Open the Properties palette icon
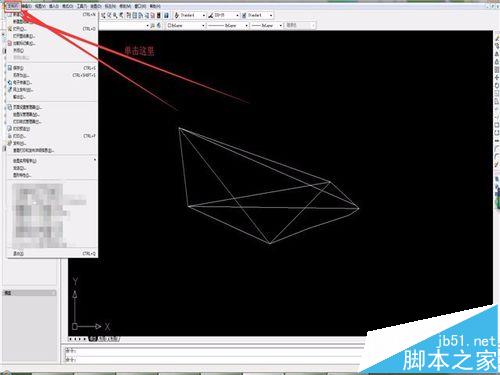The width and height of the screenshot is (500, 375). click(128, 15)
